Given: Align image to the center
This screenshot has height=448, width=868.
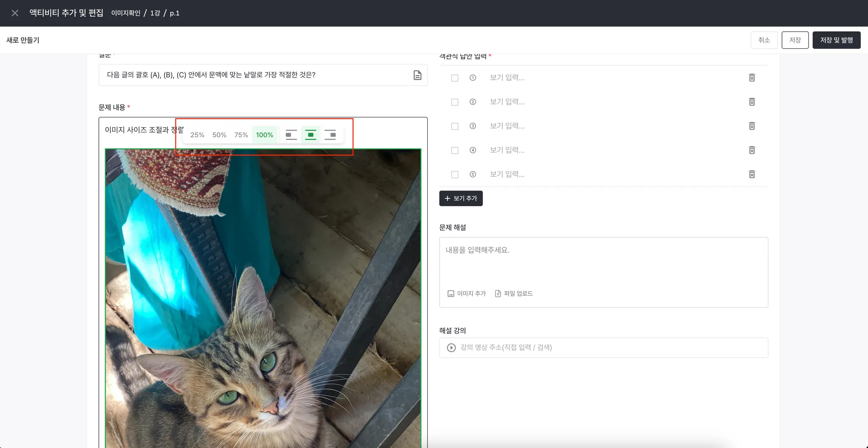Looking at the screenshot, I should (x=311, y=135).
